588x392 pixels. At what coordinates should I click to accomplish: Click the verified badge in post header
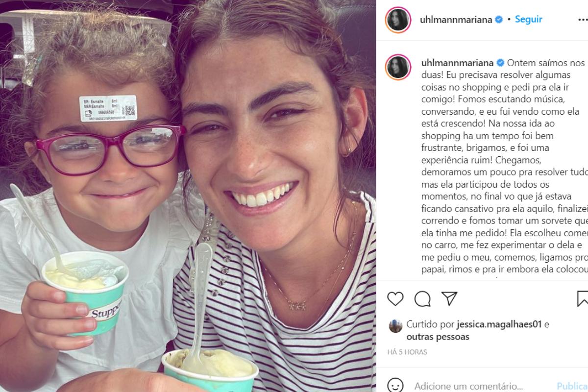(499, 20)
